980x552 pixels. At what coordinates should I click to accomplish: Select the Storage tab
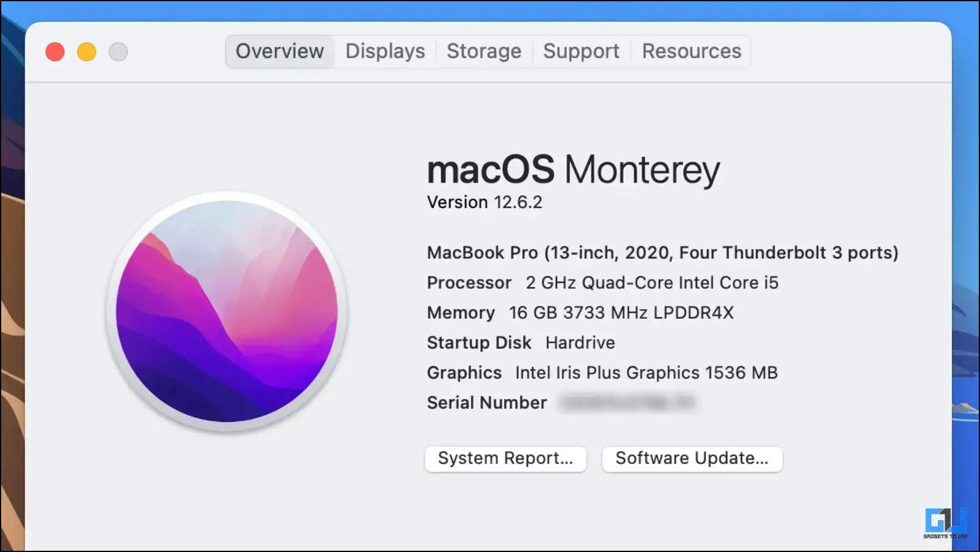pyautogui.click(x=484, y=51)
